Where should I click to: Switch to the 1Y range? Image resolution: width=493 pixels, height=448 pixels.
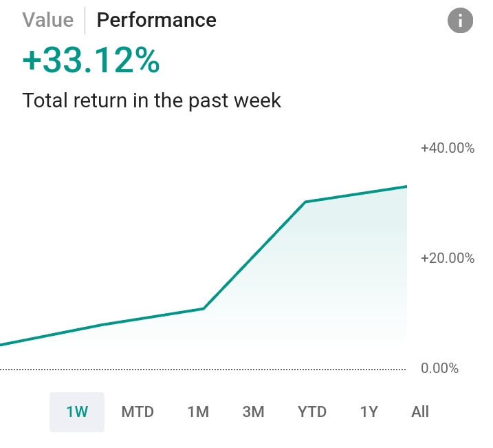(x=369, y=412)
